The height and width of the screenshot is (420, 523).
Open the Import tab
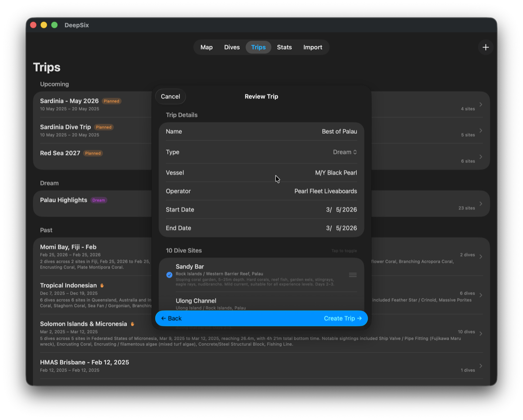(x=313, y=47)
